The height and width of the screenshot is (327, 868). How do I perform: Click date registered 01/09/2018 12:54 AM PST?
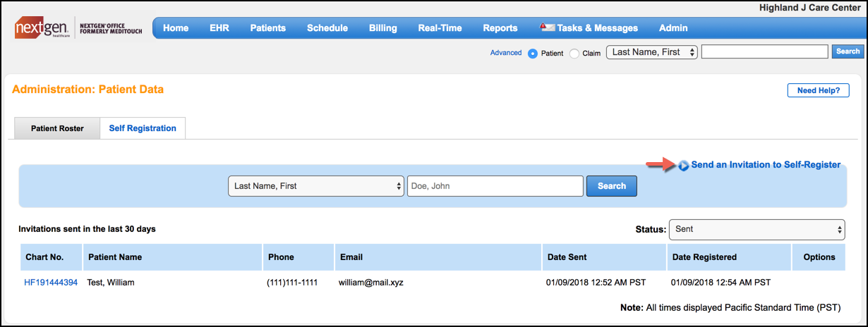[721, 283]
